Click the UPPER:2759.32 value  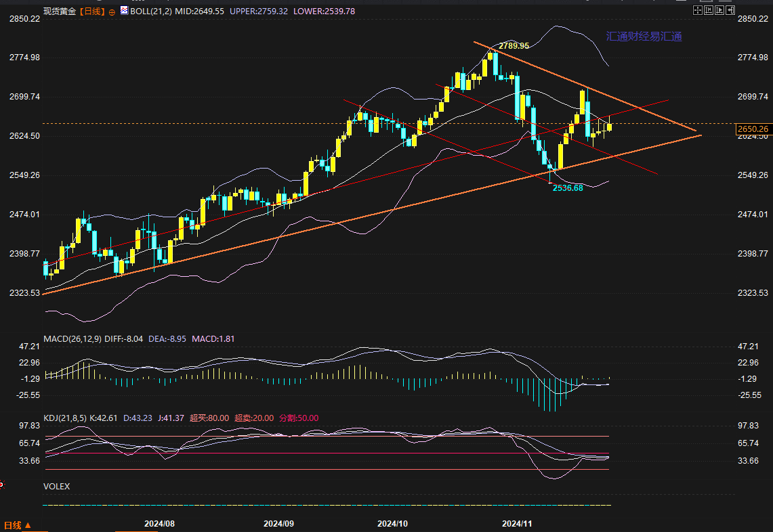pyautogui.click(x=259, y=11)
